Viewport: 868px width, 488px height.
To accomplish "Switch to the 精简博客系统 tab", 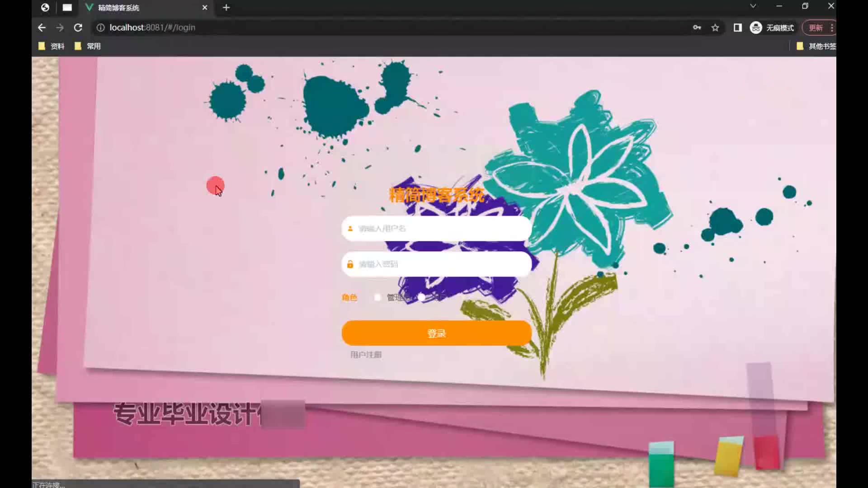I will tap(136, 8).
